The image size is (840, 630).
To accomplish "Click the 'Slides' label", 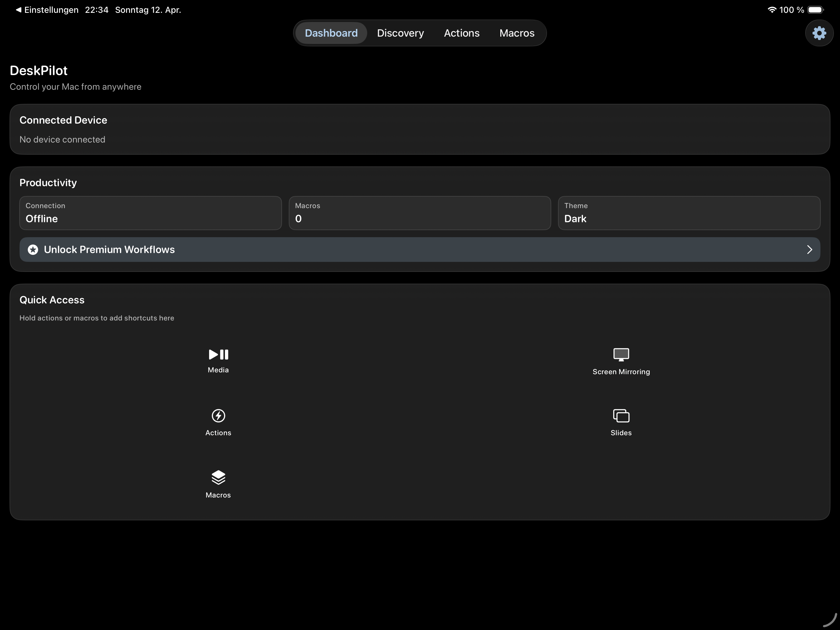I will point(621,433).
